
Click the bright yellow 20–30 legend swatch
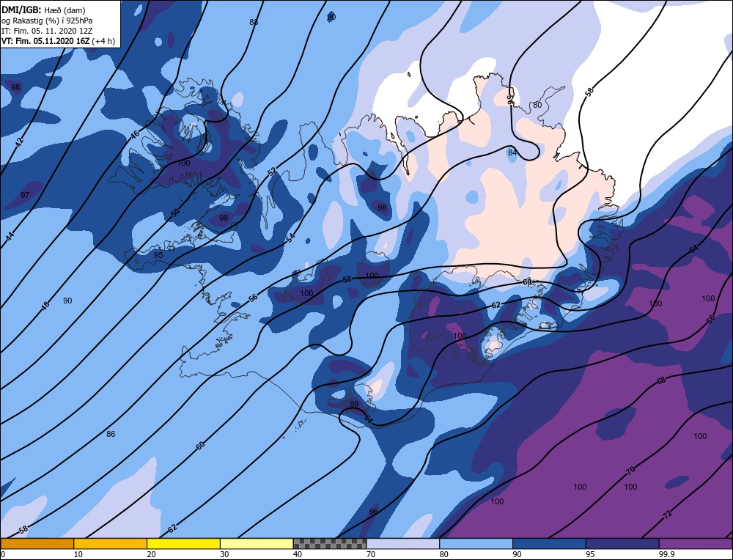tap(183, 543)
